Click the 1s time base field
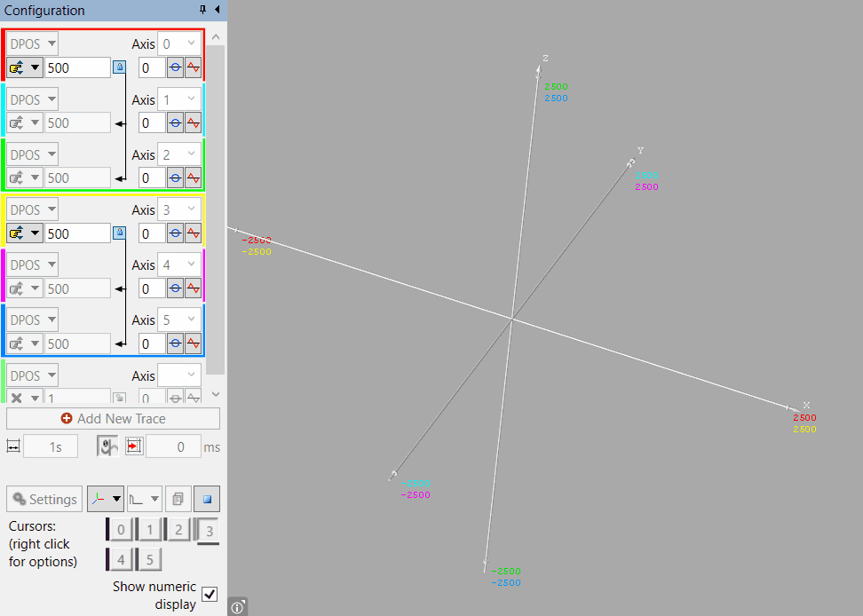Image resolution: width=863 pixels, height=616 pixels. pos(51,446)
